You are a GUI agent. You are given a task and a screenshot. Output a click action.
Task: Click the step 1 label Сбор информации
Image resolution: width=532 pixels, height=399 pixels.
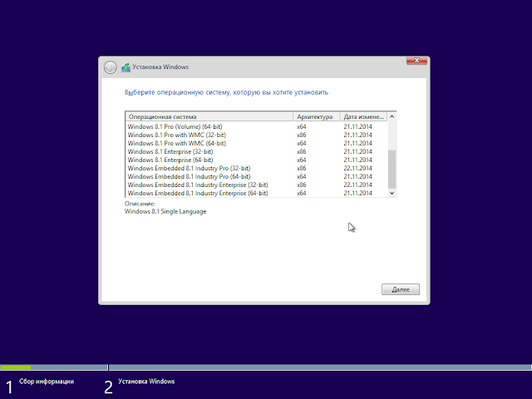(47, 382)
